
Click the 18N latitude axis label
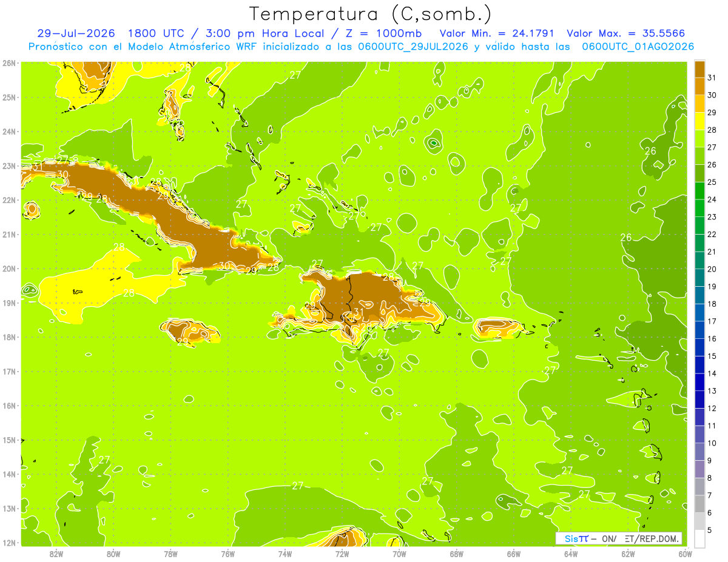(x=9, y=337)
